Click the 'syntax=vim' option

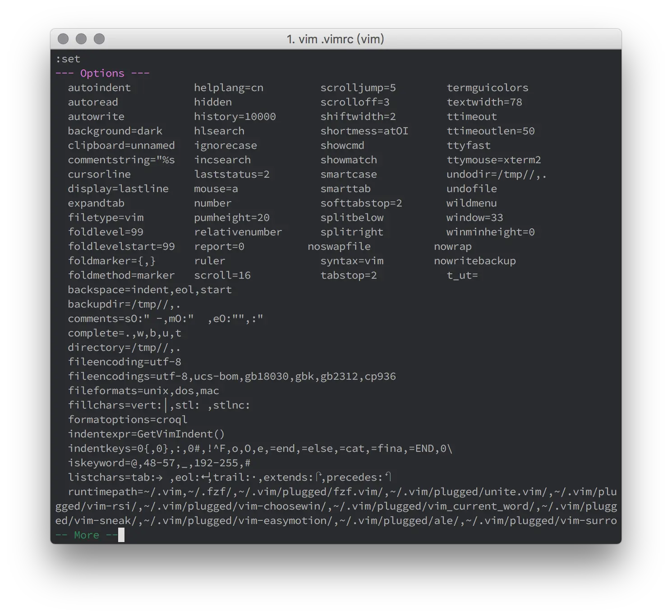click(352, 261)
